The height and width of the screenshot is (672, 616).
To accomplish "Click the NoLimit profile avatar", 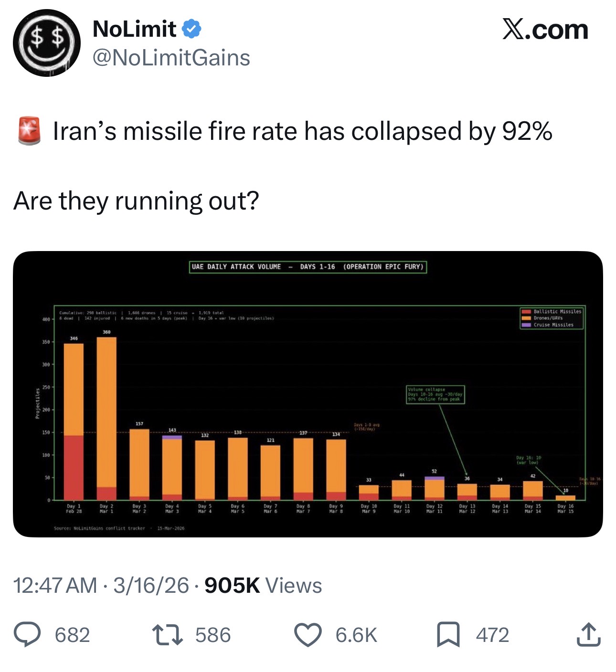I will 46,43.
